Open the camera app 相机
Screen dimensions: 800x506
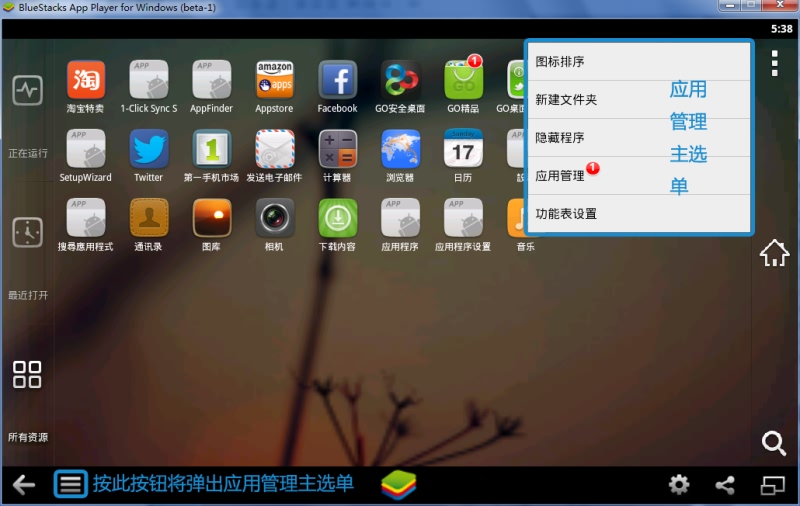point(274,218)
